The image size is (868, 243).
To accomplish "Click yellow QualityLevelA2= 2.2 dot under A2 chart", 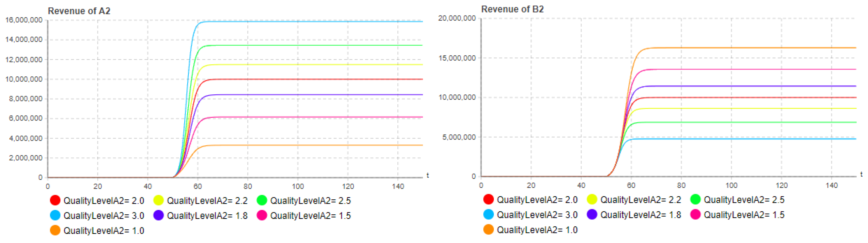I will pos(158,200).
